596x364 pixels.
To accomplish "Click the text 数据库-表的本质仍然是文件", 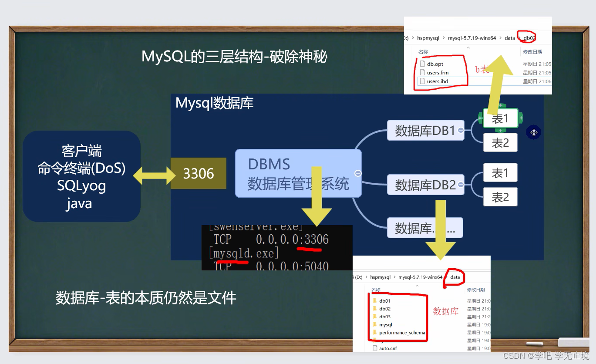I will point(146,298).
